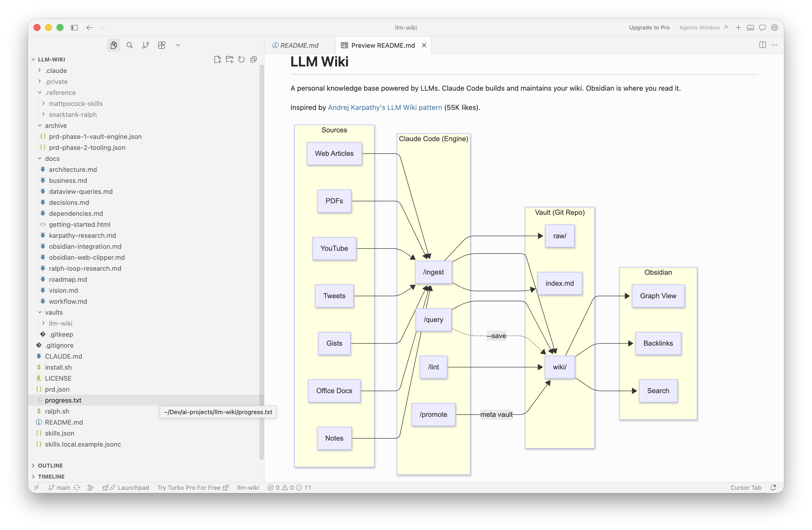Open the Agents Window
The height and width of the screenshot is (530, 812).
click(703, 28)
